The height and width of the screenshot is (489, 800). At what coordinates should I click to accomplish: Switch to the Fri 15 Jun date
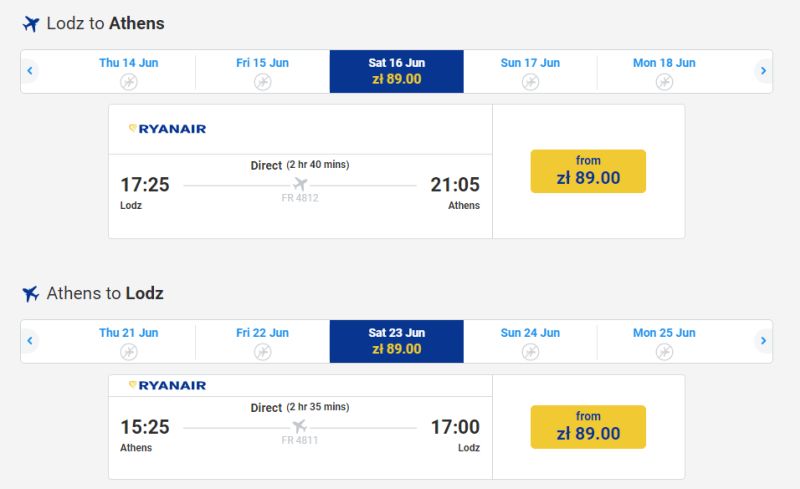click(x=262, y=71)
